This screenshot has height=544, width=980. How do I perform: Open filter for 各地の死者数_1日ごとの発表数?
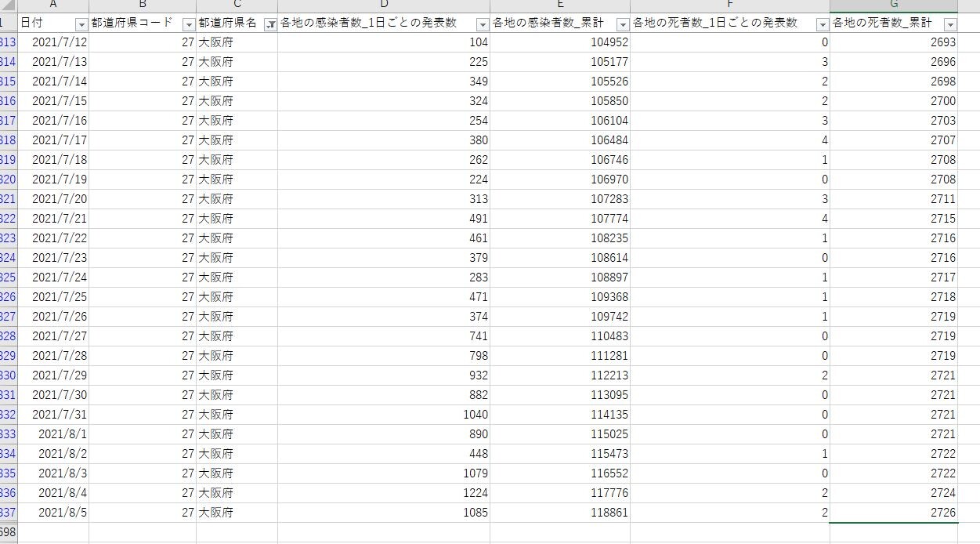823,24
